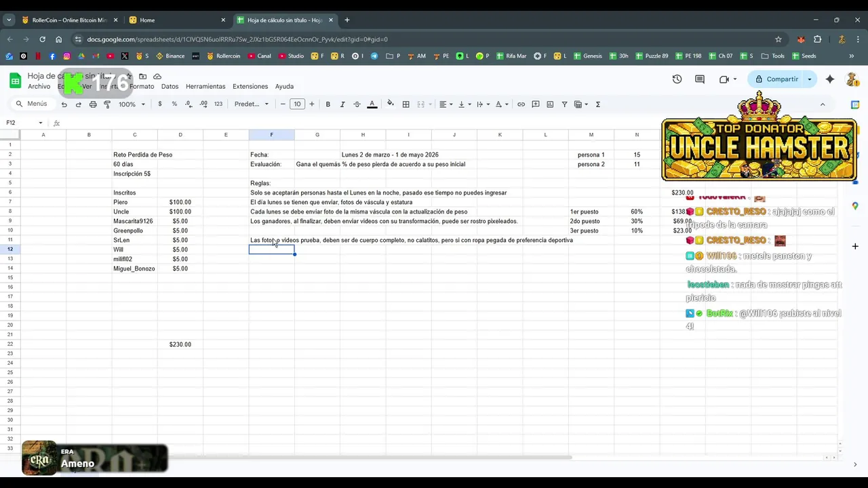Apply currency format with the $ button
This screenshot has height=488, width=868.
[x=160, y=104]
